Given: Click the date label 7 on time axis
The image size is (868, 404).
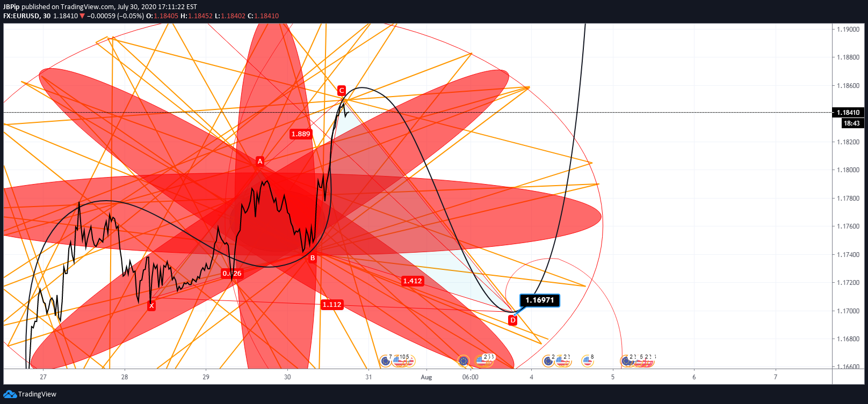Looking at the screenshot, I should [776, 377].
